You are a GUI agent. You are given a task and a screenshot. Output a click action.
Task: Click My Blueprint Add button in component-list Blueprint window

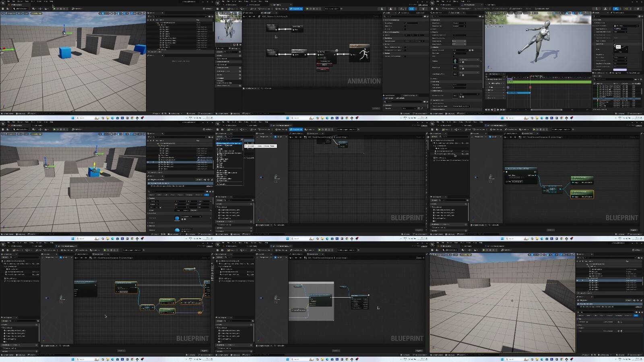[x=220, y=200]
